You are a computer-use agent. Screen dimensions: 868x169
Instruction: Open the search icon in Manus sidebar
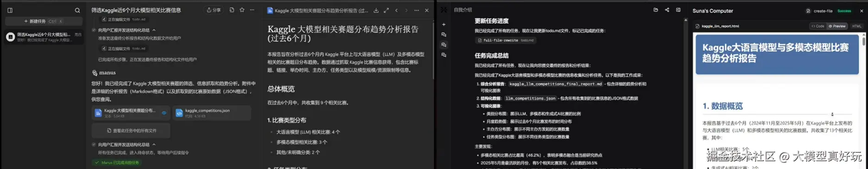point(77,10)
